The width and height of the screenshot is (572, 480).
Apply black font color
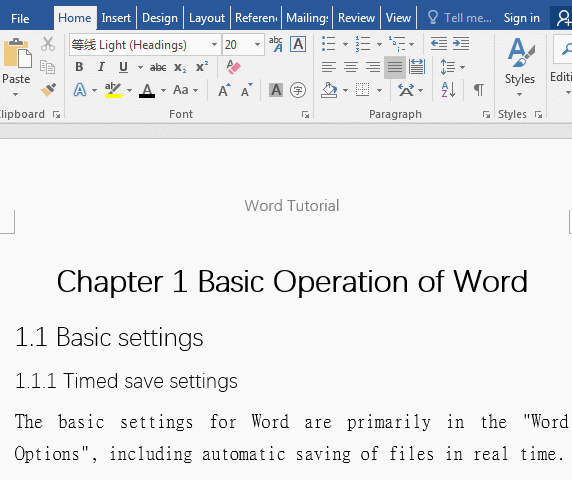tap(147, 90)
